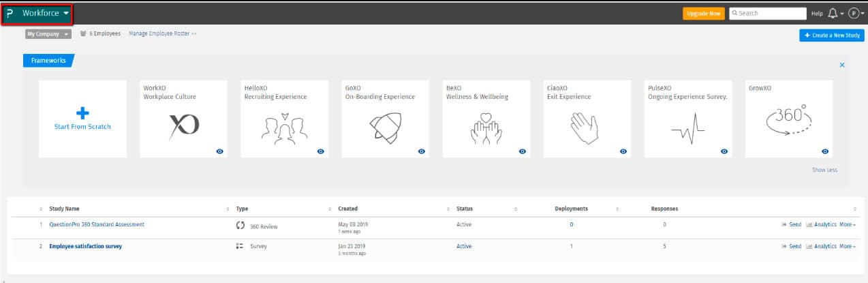The width and height of the screenshot is (868, 283).
Task: Focus the Search input field
Action: pyautogui.click(x=768, y=13)
